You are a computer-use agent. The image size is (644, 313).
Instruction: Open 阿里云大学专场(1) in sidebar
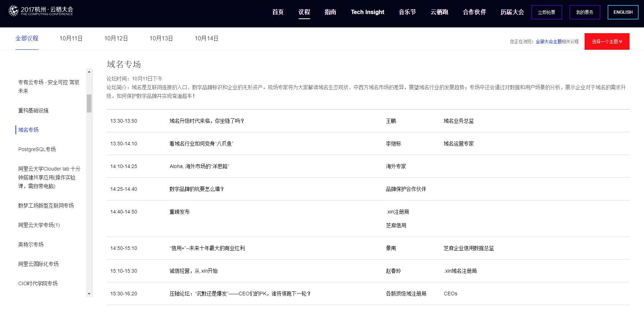pyautogui.click(x=39, y=225)
